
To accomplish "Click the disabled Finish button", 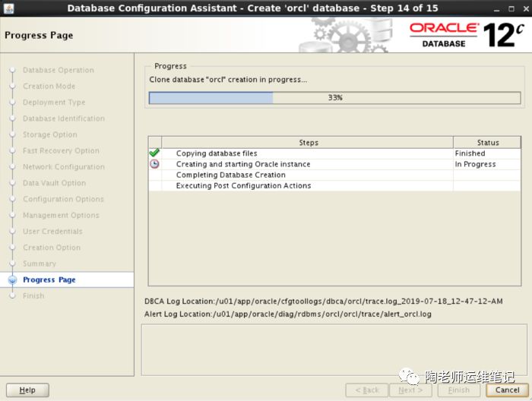I will point(459,390).
